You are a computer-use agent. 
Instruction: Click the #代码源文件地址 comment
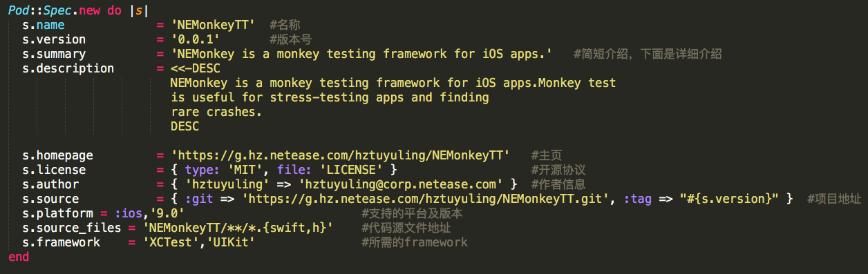click(x=406, y=228)
